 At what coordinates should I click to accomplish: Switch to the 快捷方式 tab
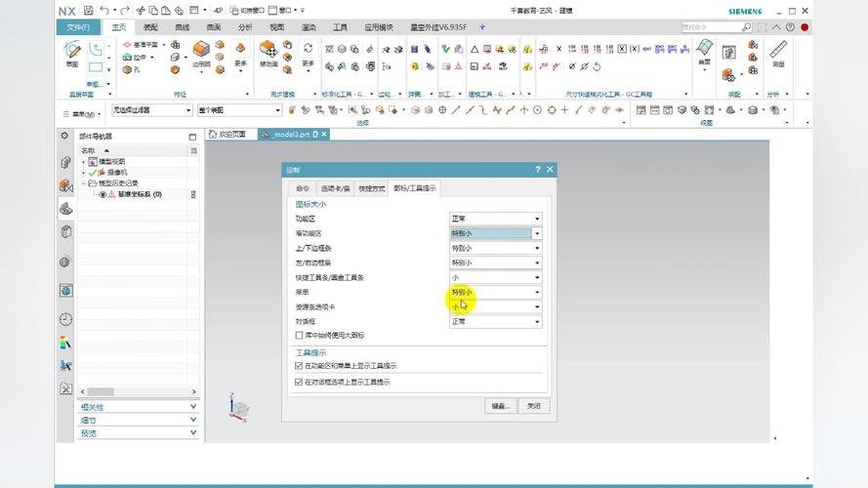click(371, 188)
